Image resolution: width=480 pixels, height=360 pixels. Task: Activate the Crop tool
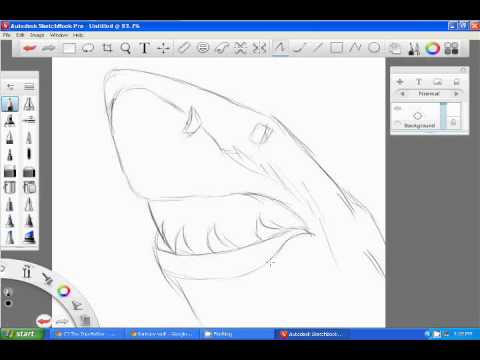click(x=107, y=48)
